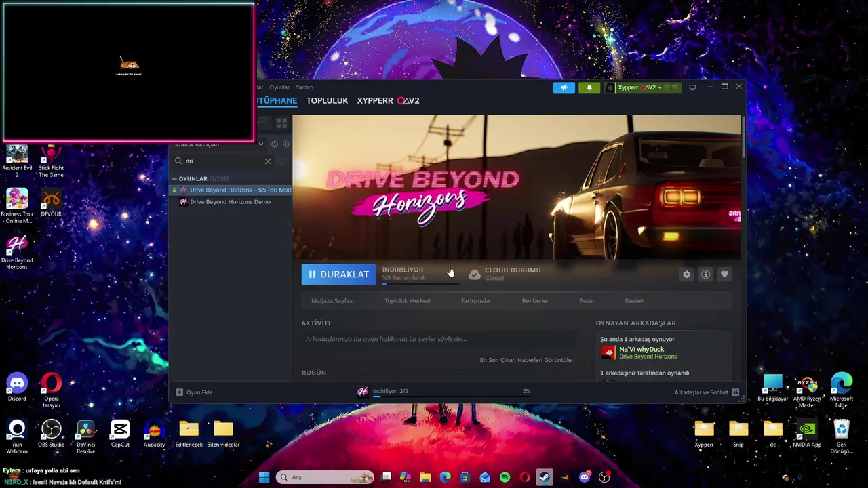This screenshot has height=488, width=868.
Task: Open Discord desktop shortcut
Action: pos(17,388)
